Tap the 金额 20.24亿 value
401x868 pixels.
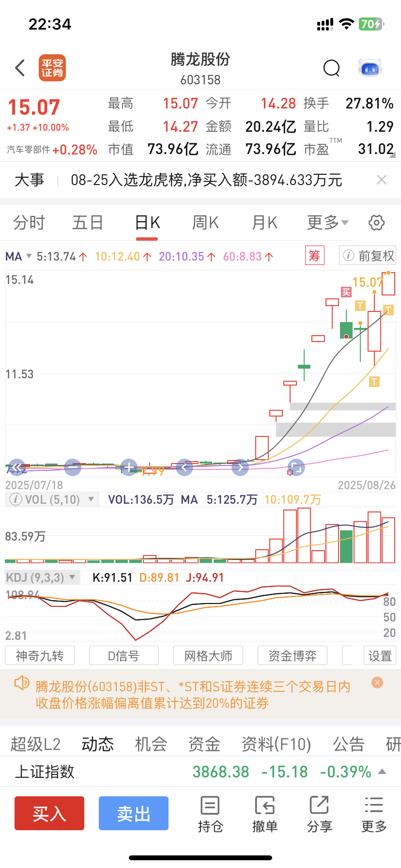(271, 126)
